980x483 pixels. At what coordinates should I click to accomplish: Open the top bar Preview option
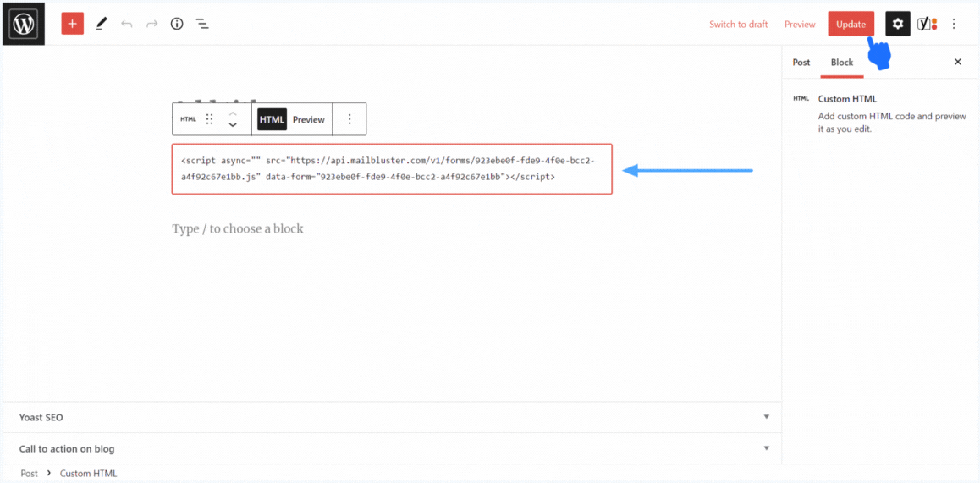click(800, 25)
